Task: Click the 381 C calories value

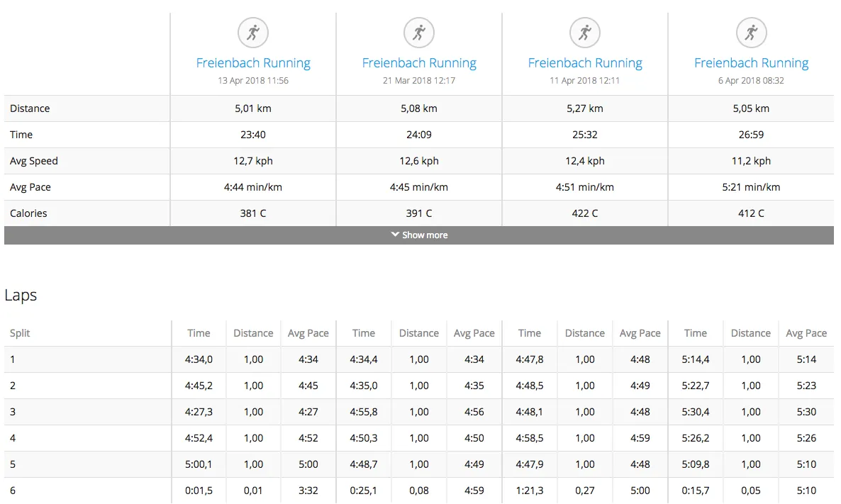Action: point(253,213)
